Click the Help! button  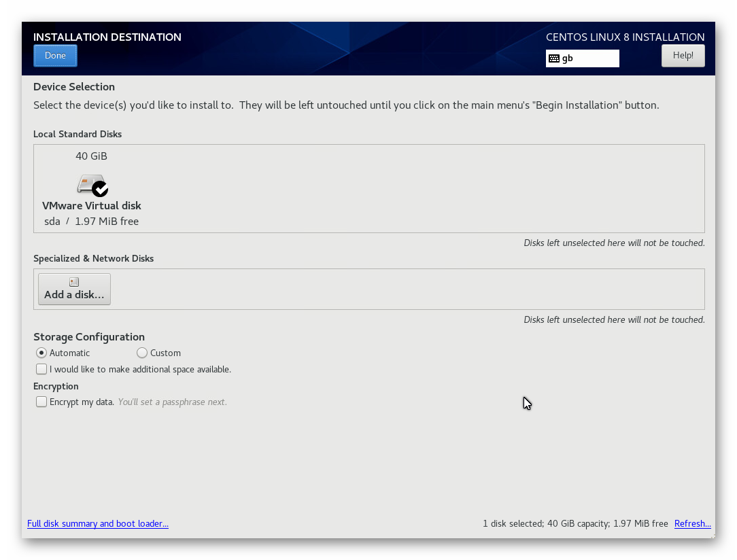[683, 55]
